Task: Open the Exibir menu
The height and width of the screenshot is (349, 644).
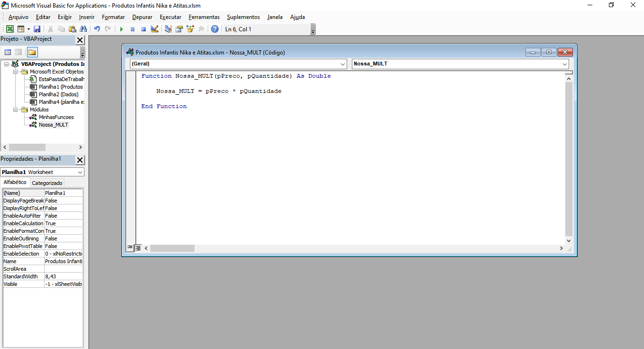Action: coord(65,17)
